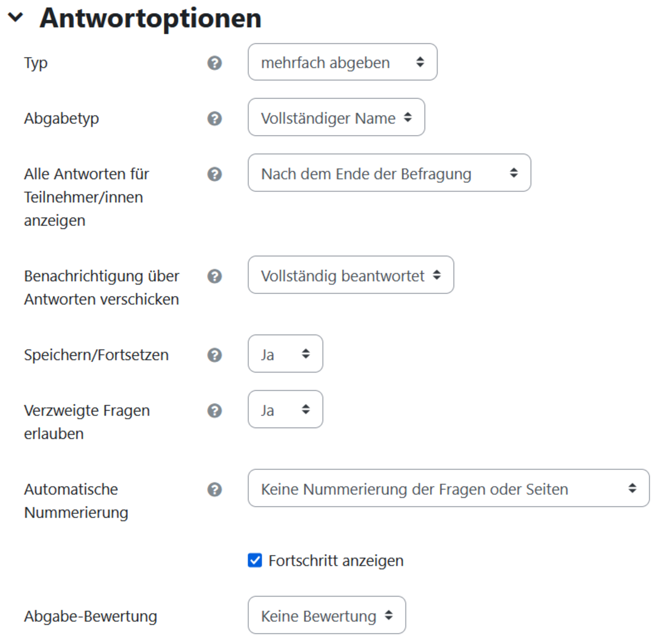659x644 pixels.
Task: Show help for Alle Antworten für Teilnehmer/innen anzeigen
Action: click(215, 174)
